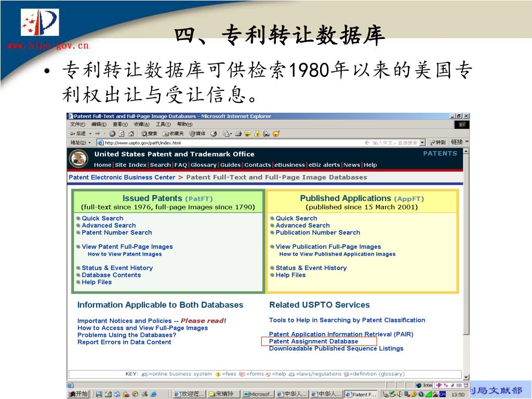Switch to the Microsof... taskbar window

point(258,394)
